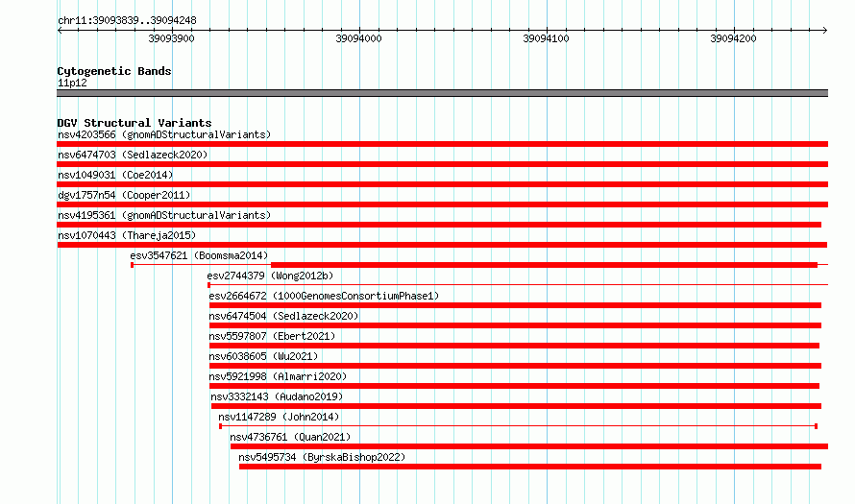Open variant esv2744379 (Wong2012b)
Screen dimensions: 855x504
(270, 276)
